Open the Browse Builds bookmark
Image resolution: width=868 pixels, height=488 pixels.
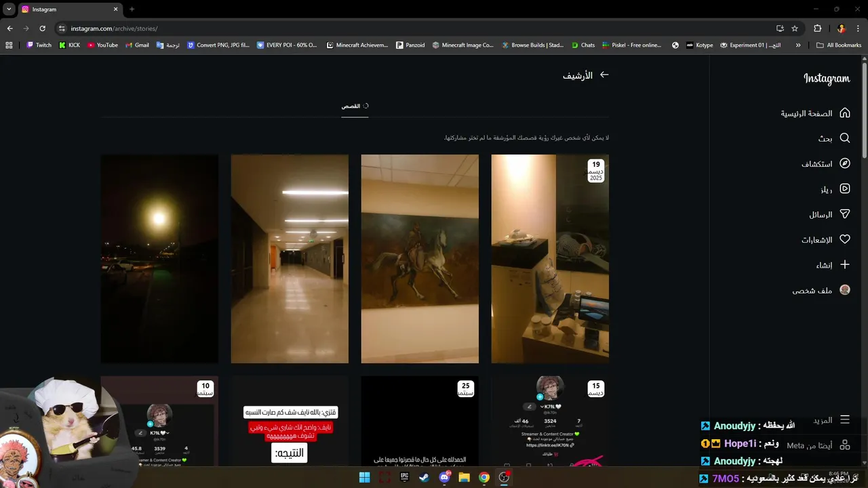532,45
